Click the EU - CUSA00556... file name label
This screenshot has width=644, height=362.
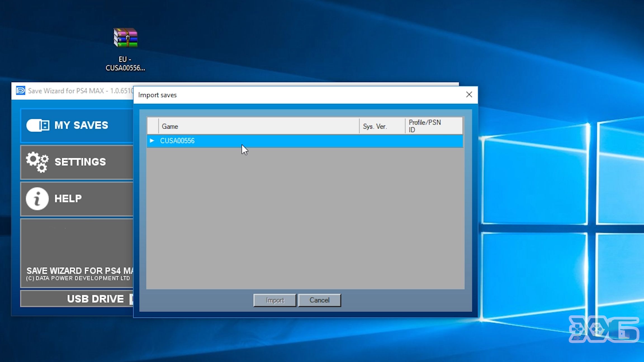tap(125, 64)
